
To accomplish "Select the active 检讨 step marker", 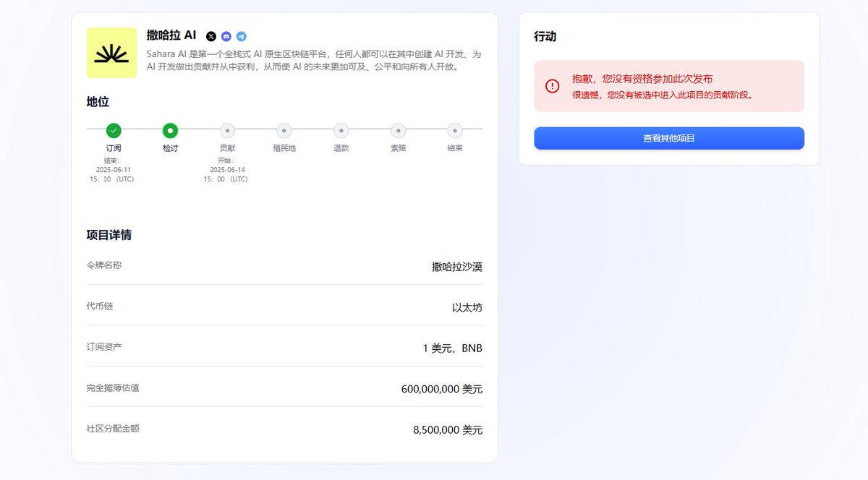I will (x=170, y=131).
